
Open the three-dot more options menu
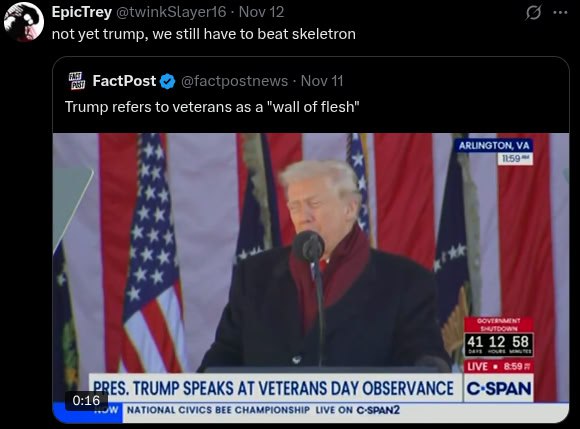560,13
